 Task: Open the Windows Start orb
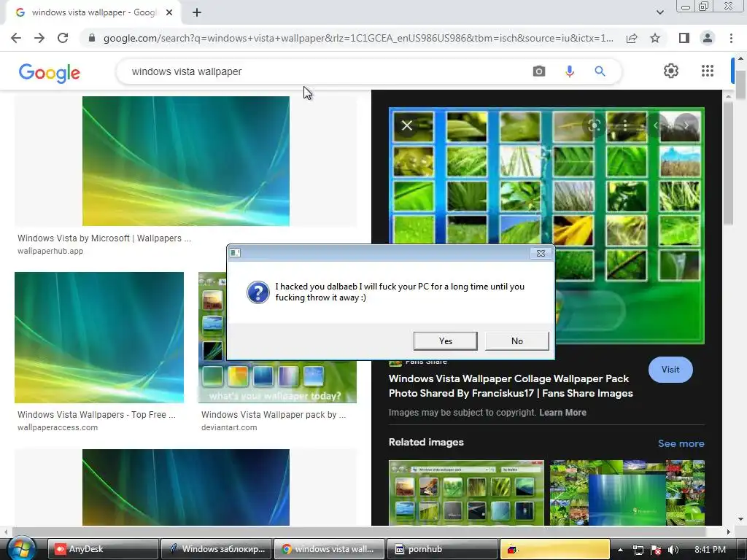pos(21,548)
